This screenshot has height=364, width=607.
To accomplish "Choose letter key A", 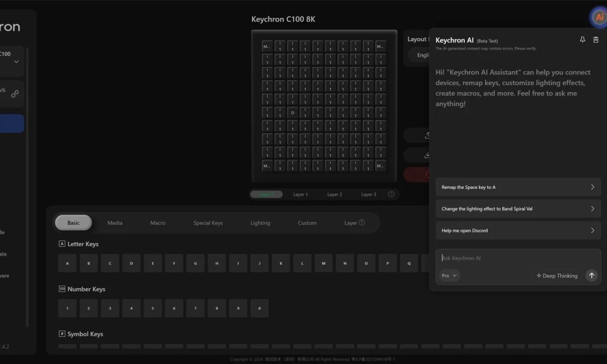I will coord(67,263).
